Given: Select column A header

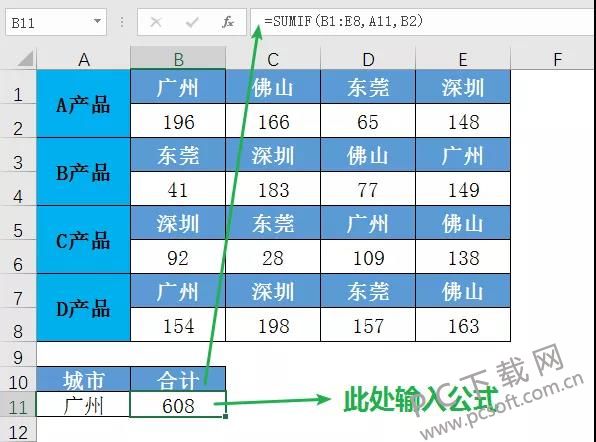Looking at the screenshot, I should click(x=84, y=59).
